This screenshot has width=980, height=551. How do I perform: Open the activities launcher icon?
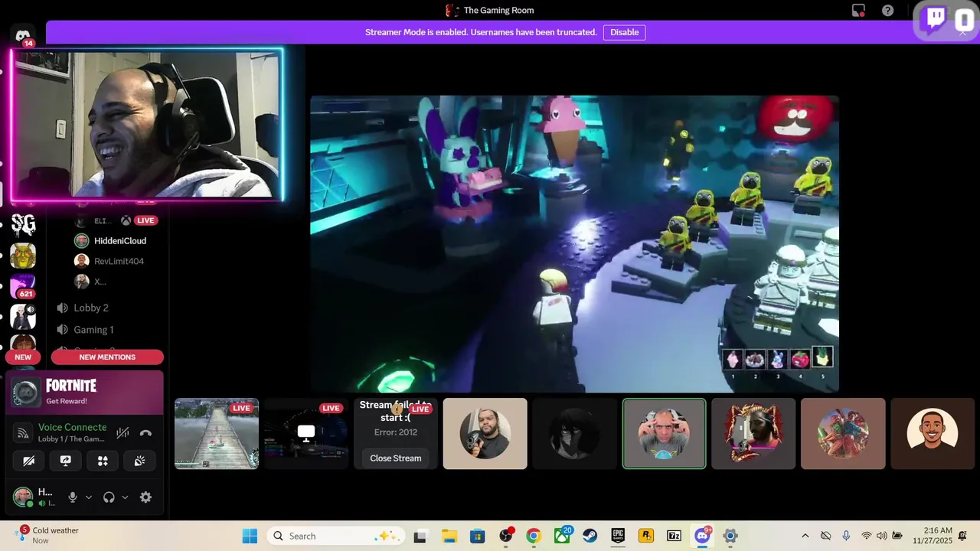coord(103,461)
